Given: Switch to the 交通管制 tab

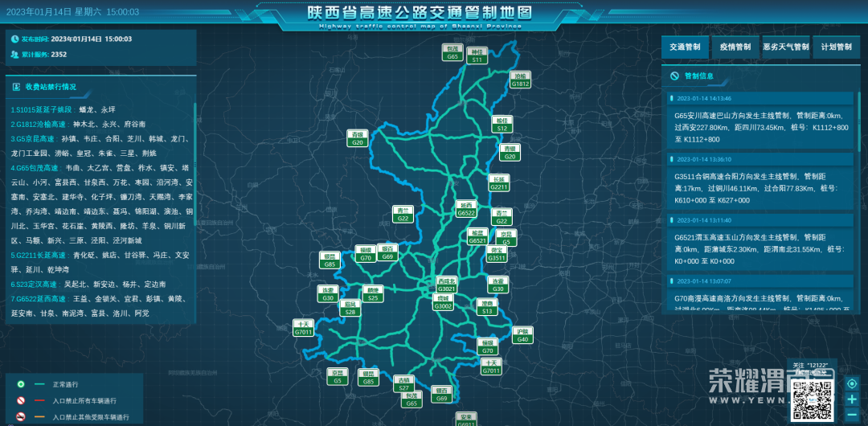Looking at the screenshot, I should [685, 47].
